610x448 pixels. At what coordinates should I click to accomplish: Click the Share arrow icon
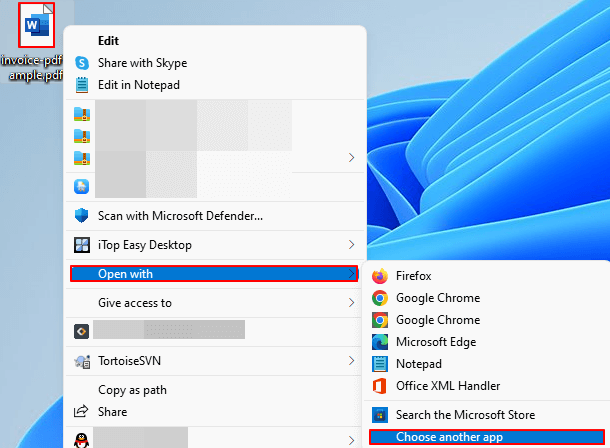pos(81,411)
